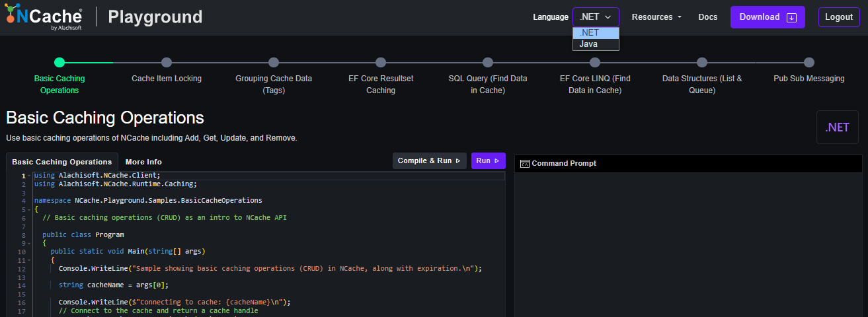Open EF Core LINQ step label
The width and height of the screenshot is (868, 317).
(595, 85)
